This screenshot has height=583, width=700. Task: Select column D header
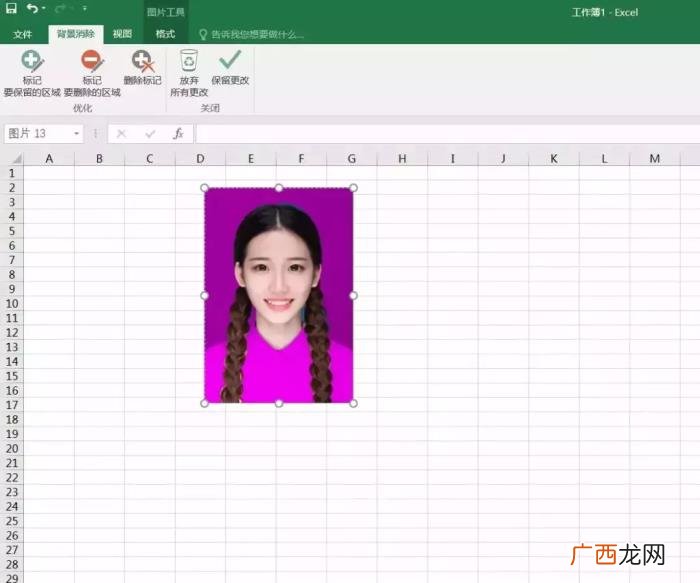coord(200,159)
